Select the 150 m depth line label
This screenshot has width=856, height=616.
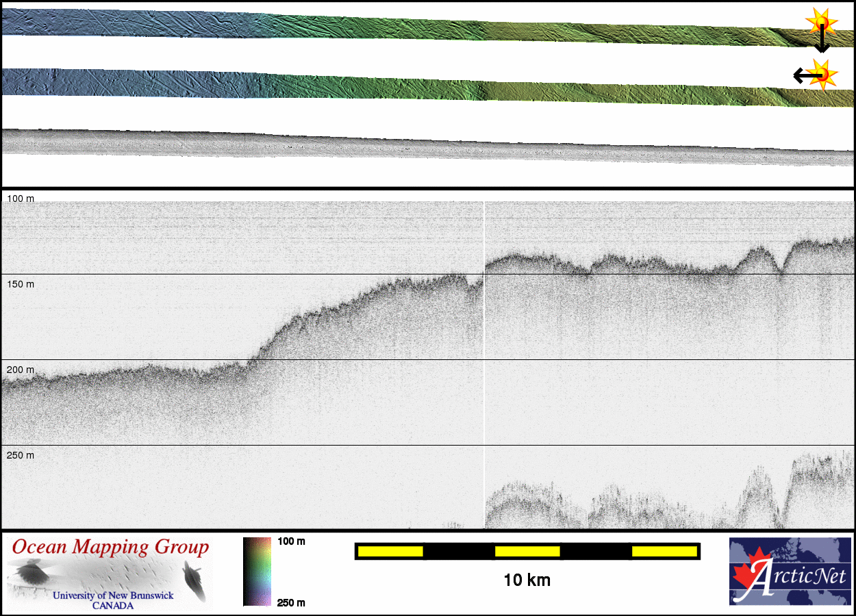[21, 284]
